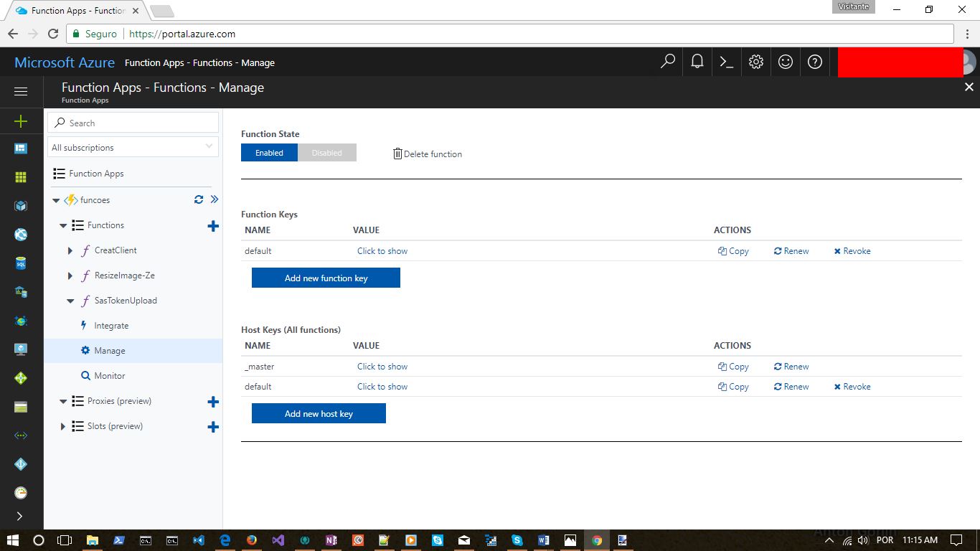Viewport: 980px width, 551px height.
Task: Open Monitor gauge icon in sidebar
Action: [21, 493]
